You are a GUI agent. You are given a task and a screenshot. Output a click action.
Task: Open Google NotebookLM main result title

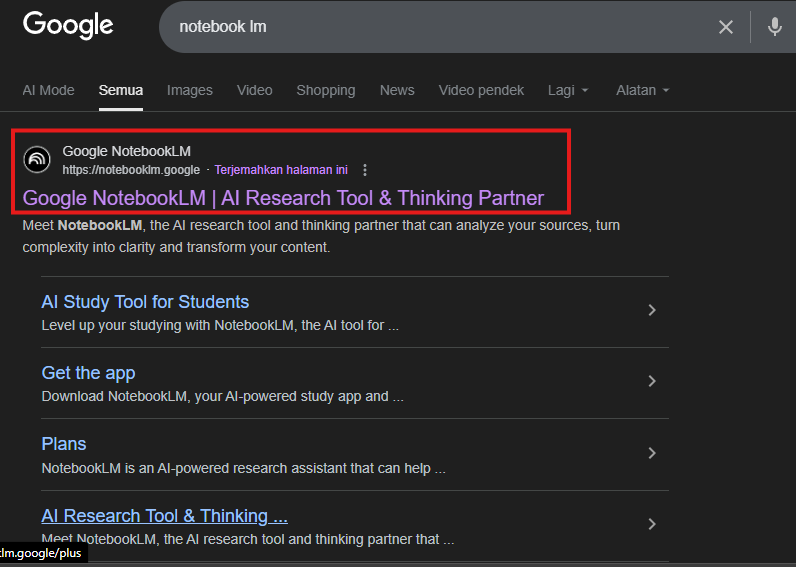coord(283,198)
